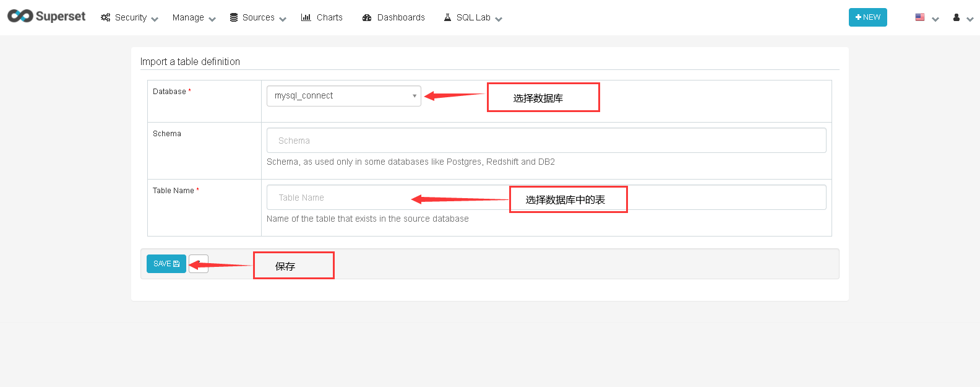Click the Sources database stack icon

tap(234, 17)
